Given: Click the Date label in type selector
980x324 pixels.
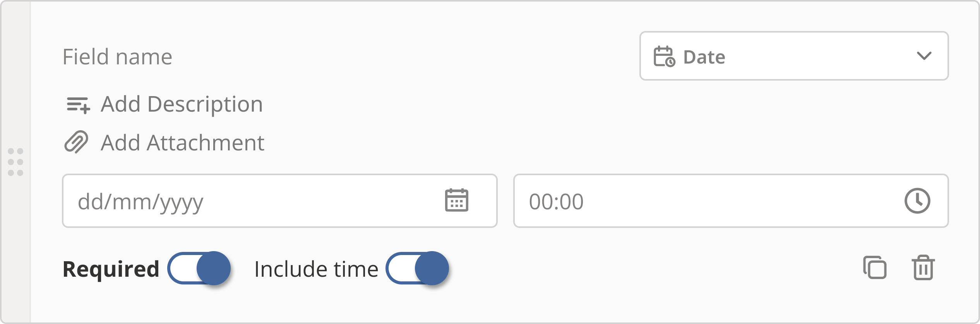Looking at the screenshot, I should pyautogui.click(x=704, y=57).
